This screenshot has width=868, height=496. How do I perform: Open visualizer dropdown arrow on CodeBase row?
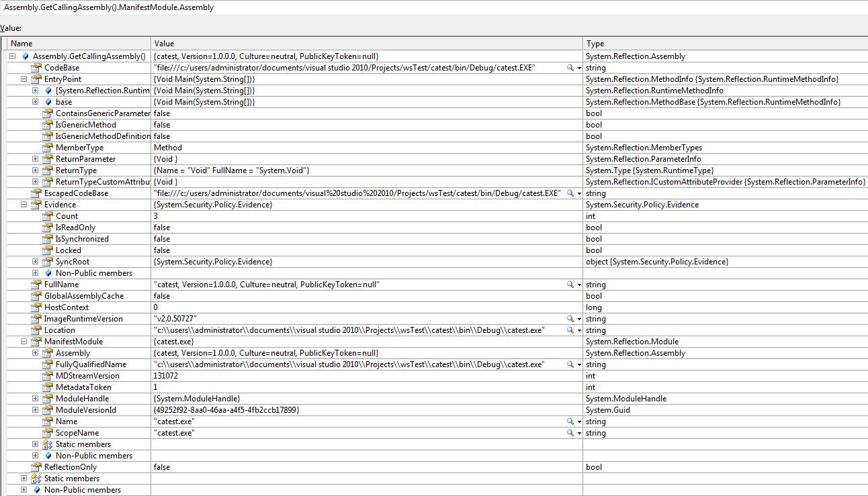[x=579, y=68]
